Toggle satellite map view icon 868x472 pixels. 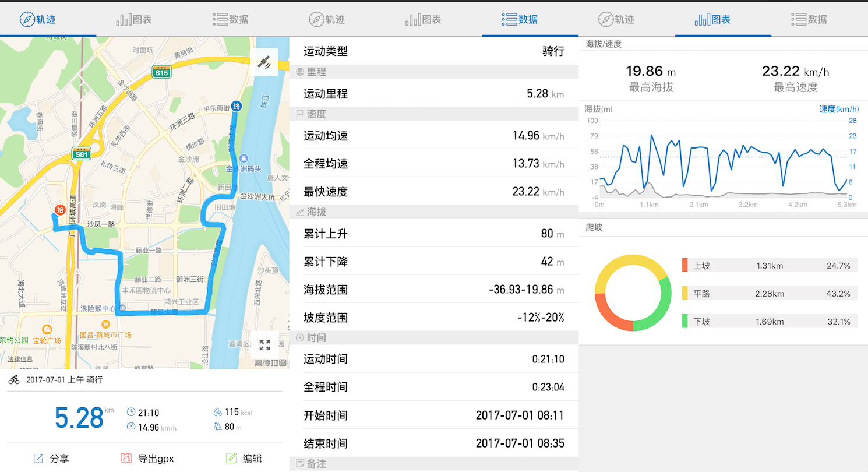point(264,62)
